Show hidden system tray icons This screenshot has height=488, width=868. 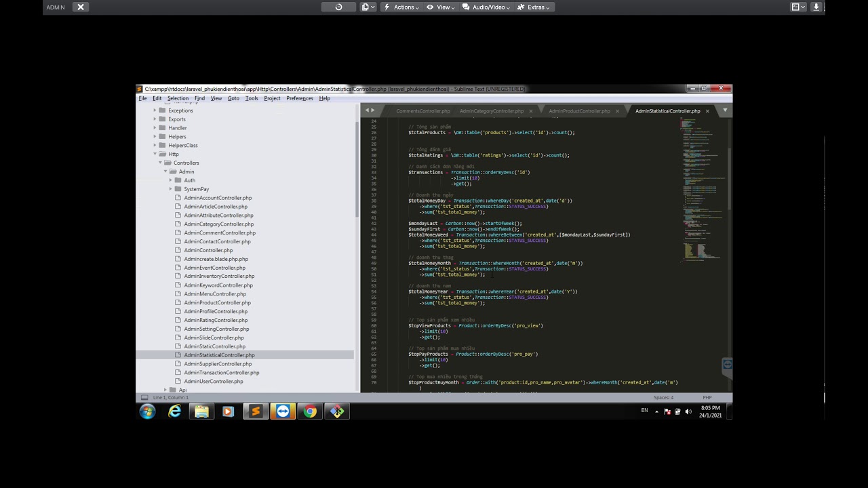click(x=656, y=411)
